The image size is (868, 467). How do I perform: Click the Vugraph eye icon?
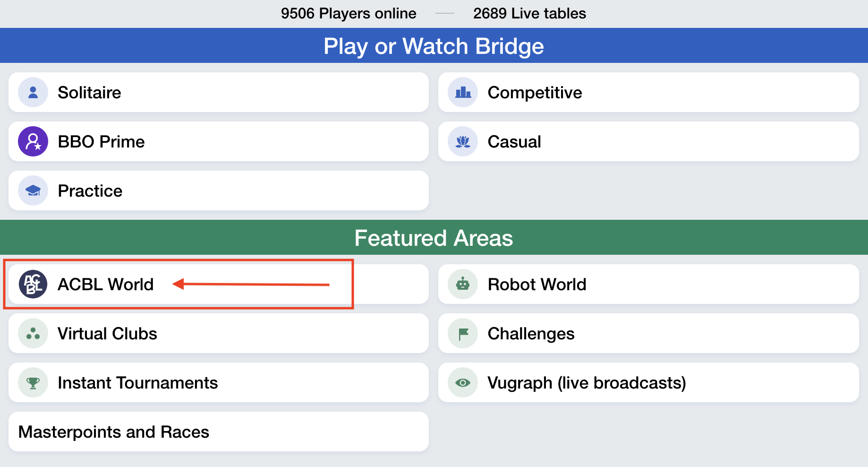coord(462,382)
